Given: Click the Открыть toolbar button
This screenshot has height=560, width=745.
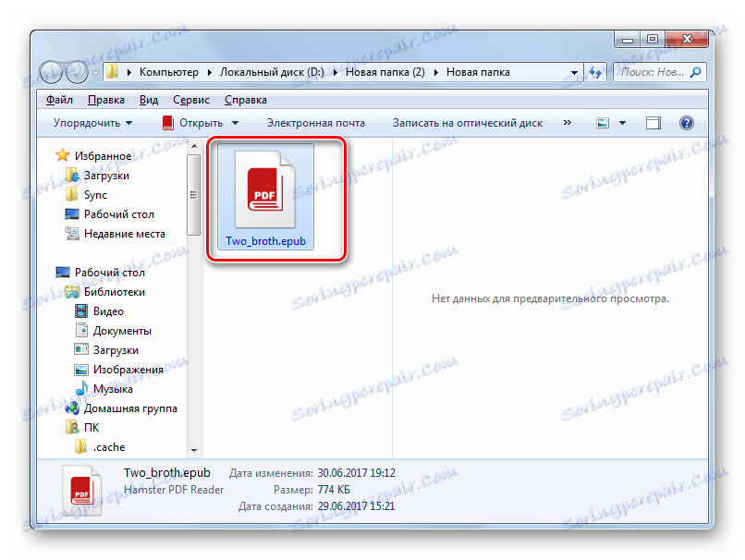Looking at the screenshot, I should click(x=192, y=123).
